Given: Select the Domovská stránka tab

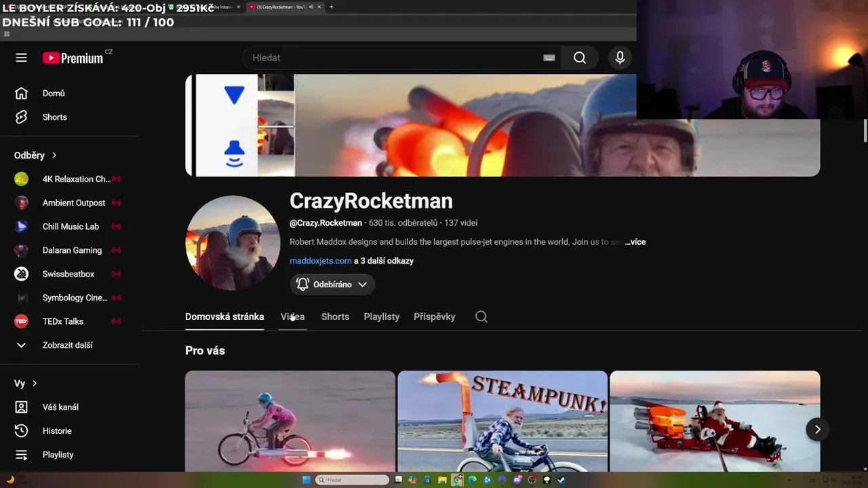Looking at the screenshot, I should click(224, 317).
